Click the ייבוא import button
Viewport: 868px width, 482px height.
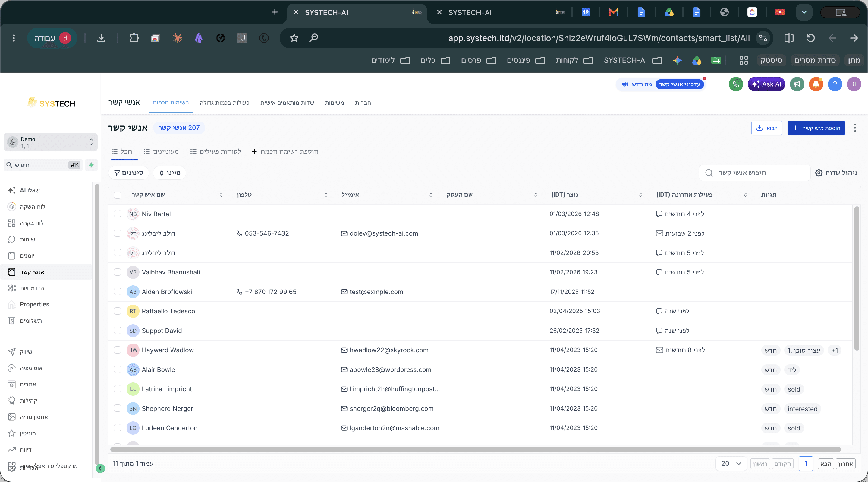tap(766, 128)
